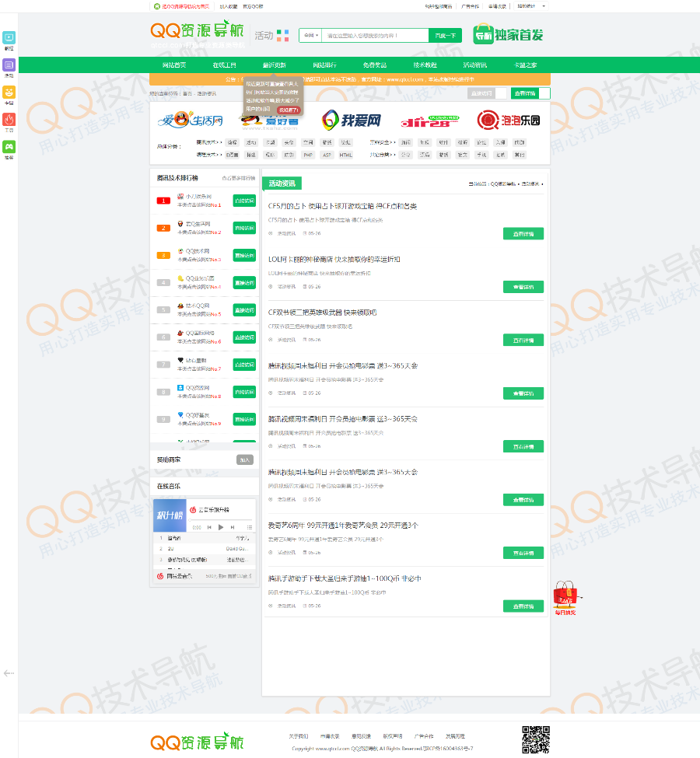Open the 独家首发 shopping bag banner
The height and width of the screenshot is (758, 700).
[508, 34]
